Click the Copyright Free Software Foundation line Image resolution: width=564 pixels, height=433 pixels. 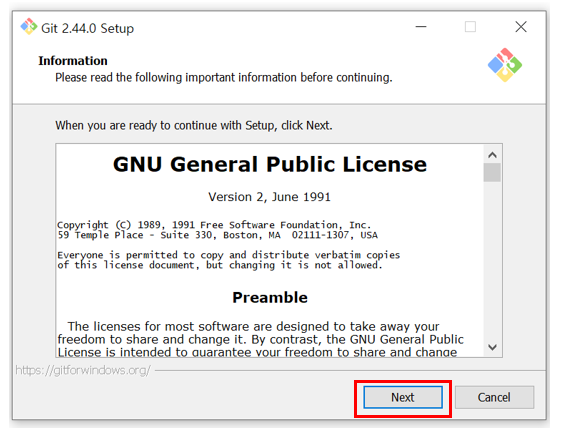click(214, 225)
